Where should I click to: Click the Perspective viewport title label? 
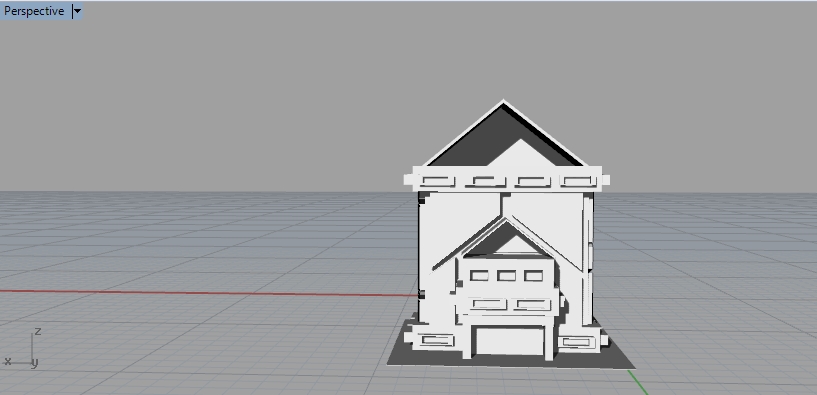(34, 11)
